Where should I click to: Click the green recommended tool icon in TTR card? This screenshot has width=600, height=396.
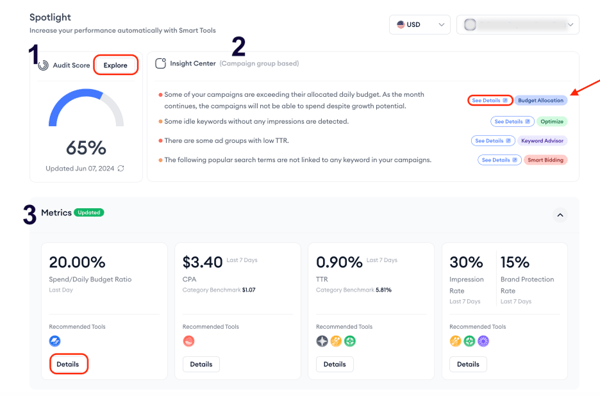350,341
